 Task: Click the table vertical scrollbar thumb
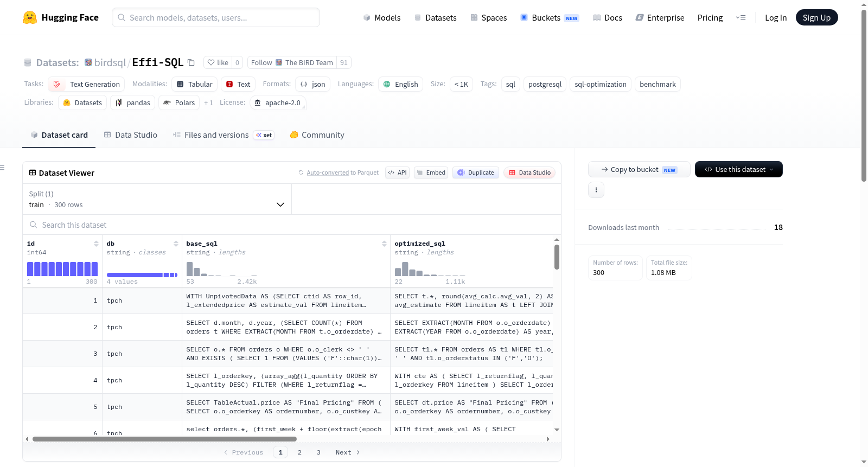(x=557, y=257)
